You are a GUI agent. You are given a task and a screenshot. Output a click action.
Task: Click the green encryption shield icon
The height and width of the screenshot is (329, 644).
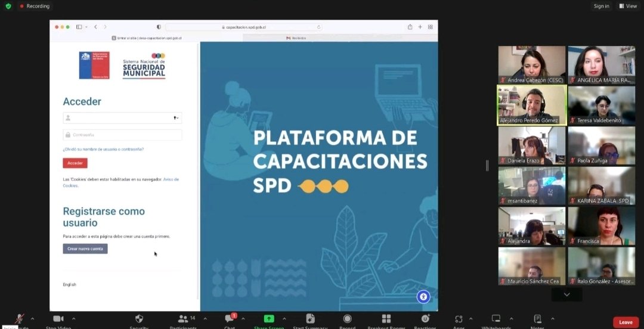coord(8,6)
